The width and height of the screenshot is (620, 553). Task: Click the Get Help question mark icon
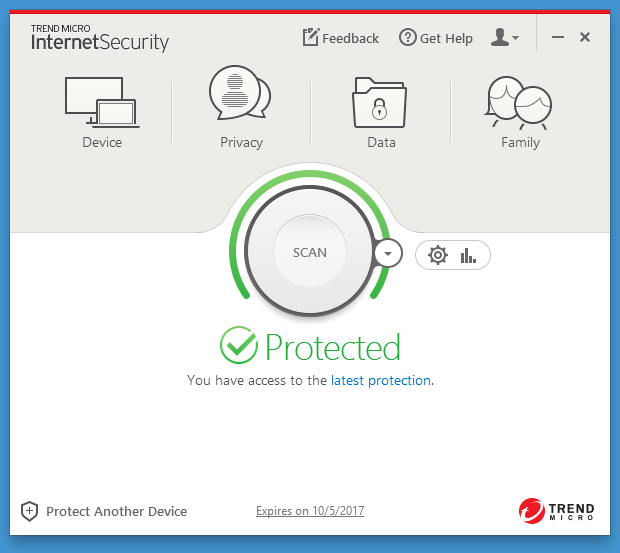click(x=407, y=38)
